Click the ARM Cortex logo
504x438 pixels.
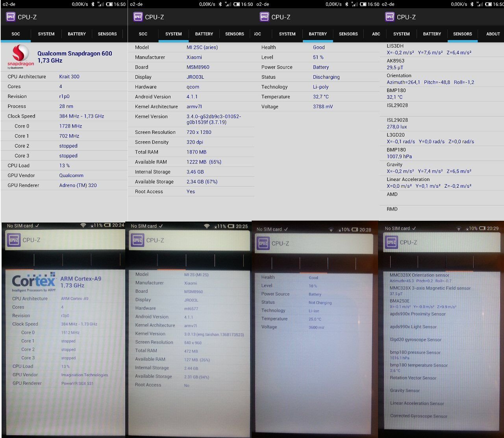tap(34, 282)
